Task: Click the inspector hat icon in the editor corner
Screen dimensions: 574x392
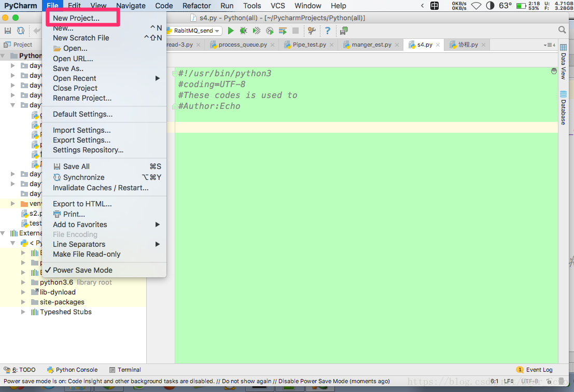Action: 554,71
